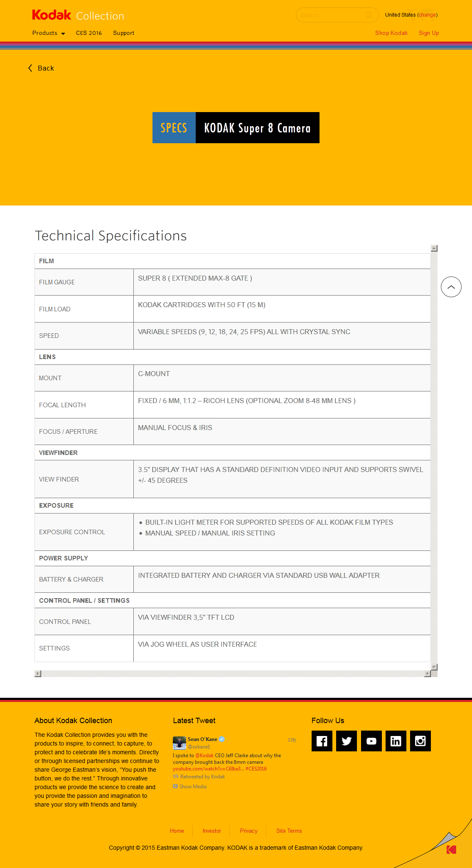Click Sean O'Kane's tweet avatar
The width and height of the screenshot is (472, 868).
click(x=179, y=743)
